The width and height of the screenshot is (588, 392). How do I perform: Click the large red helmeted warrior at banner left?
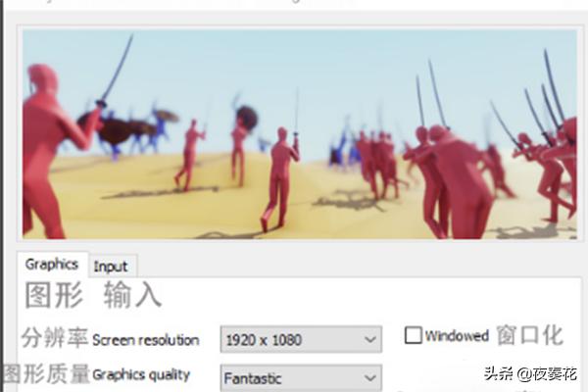(49, 152)
